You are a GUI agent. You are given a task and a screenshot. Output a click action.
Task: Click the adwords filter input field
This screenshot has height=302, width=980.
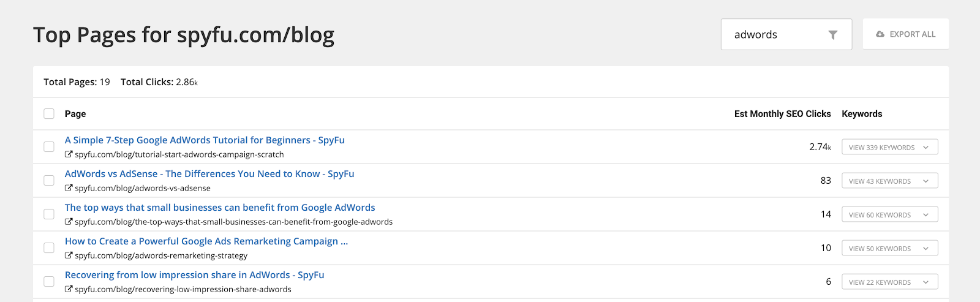click(x=775, y=35)
